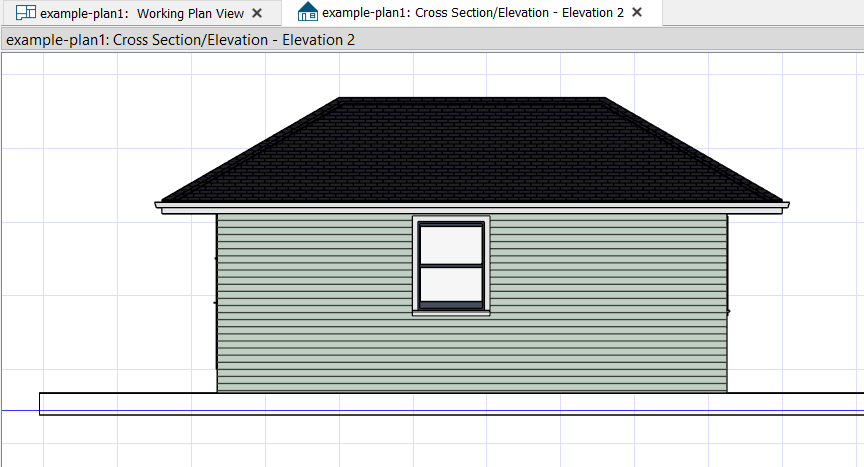Switch to the Working Plan View tab
The height and width of the screenshot is (467, 864).
tap(142, 13)
